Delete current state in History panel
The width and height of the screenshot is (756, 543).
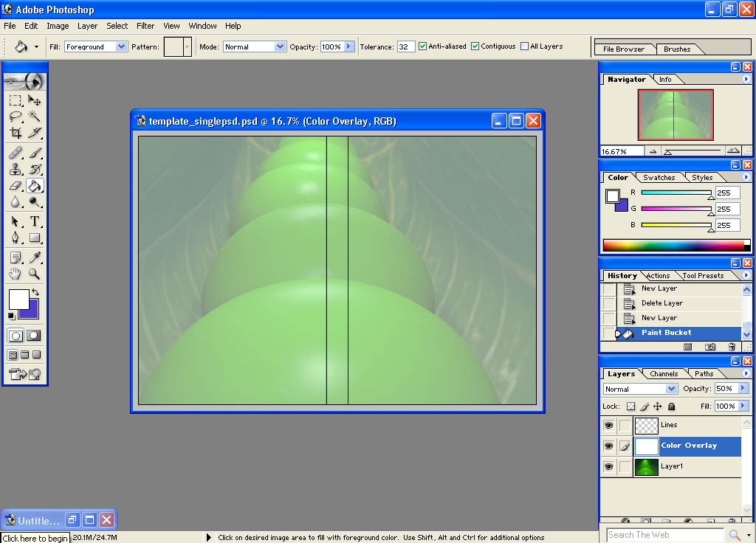(x=731, y=346)
